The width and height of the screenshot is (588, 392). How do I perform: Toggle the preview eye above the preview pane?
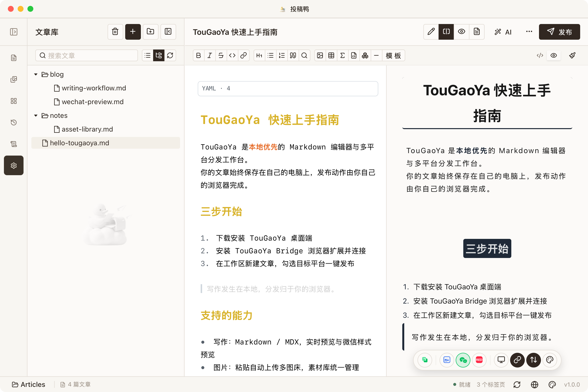pyautogui.click(x=554, y=56)
